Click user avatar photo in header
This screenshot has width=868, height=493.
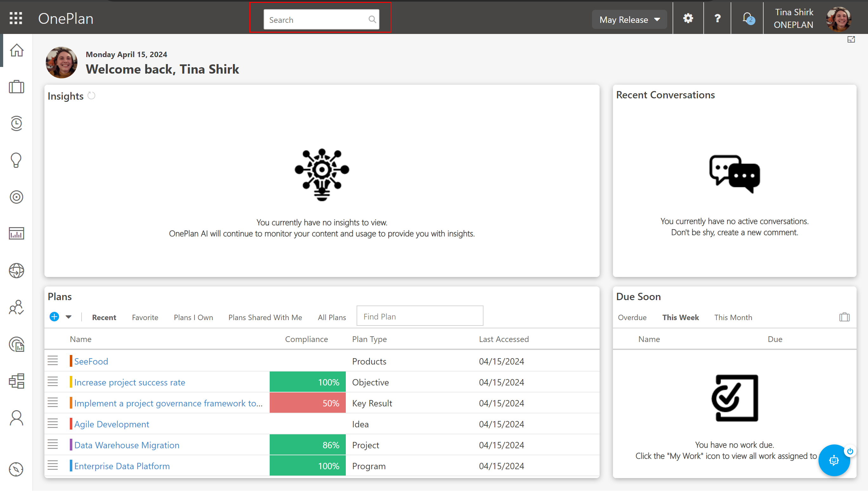click(839, 19)
